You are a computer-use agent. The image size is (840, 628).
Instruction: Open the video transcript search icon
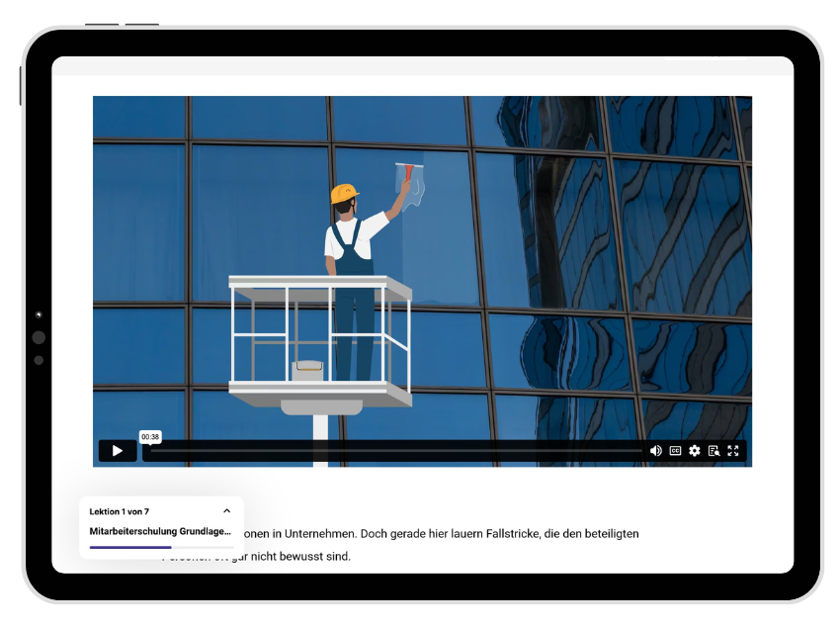(714, 451)
